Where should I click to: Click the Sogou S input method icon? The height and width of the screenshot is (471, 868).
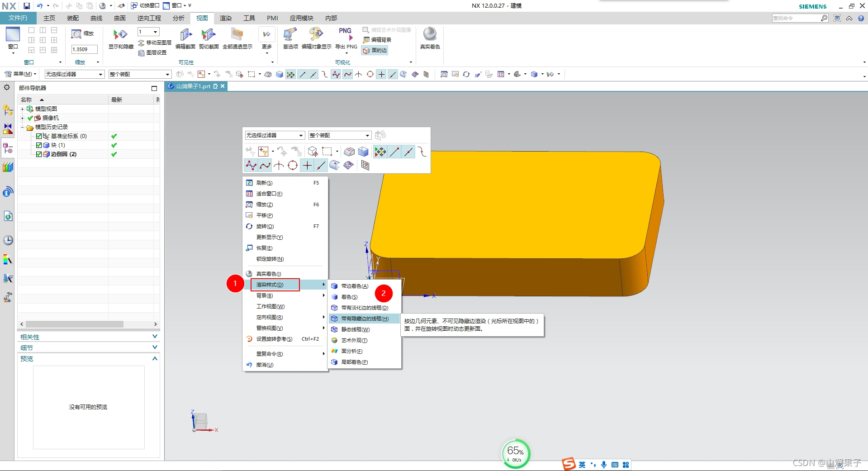coord(569,464)
